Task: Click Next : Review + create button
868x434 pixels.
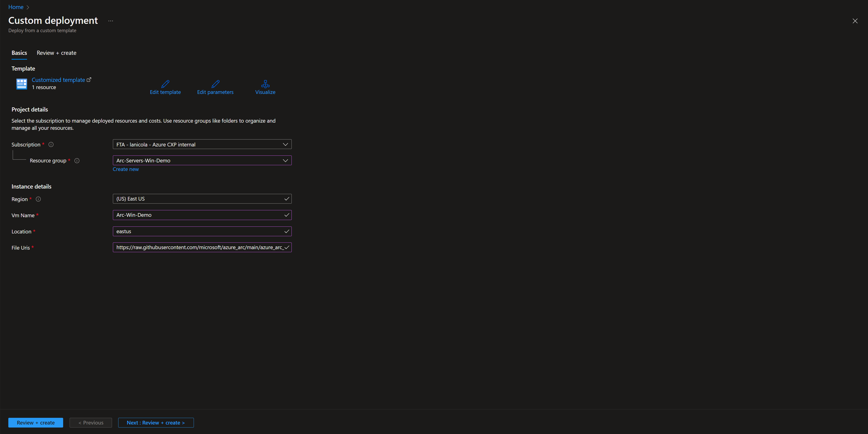Action: pos(156,422)
